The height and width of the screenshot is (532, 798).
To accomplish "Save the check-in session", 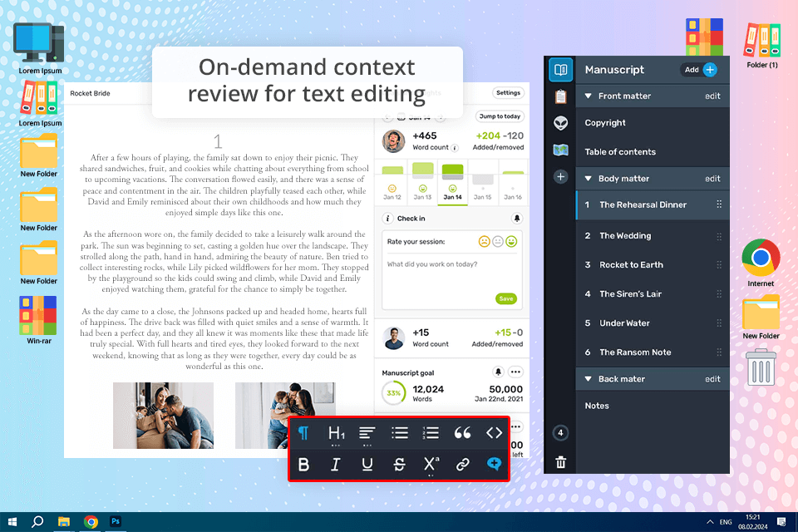I will click(x=506, y=299).
